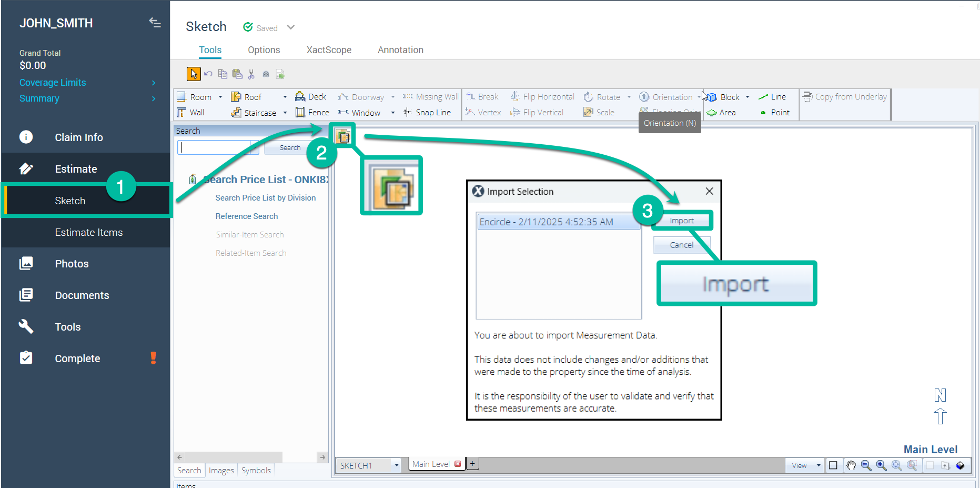980x488 pixels.
Task: Select the Window tool
Action: pyautogui.click(x=359, y=113)
